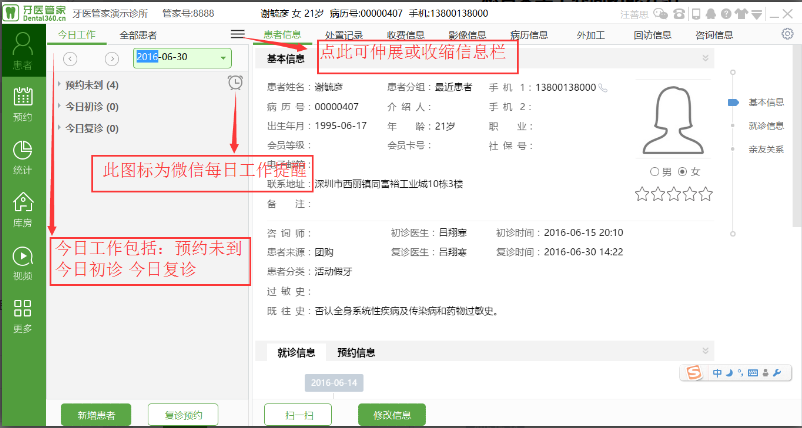
Task: Toggle the moon half-width icon in the IME bar
Action: pos(730,373)
